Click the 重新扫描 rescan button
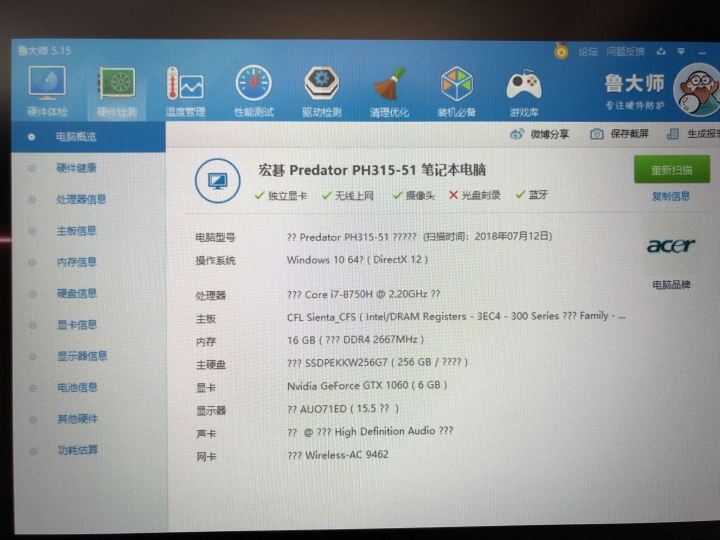Viewport: 720px width, 540px height. (672, 170)
